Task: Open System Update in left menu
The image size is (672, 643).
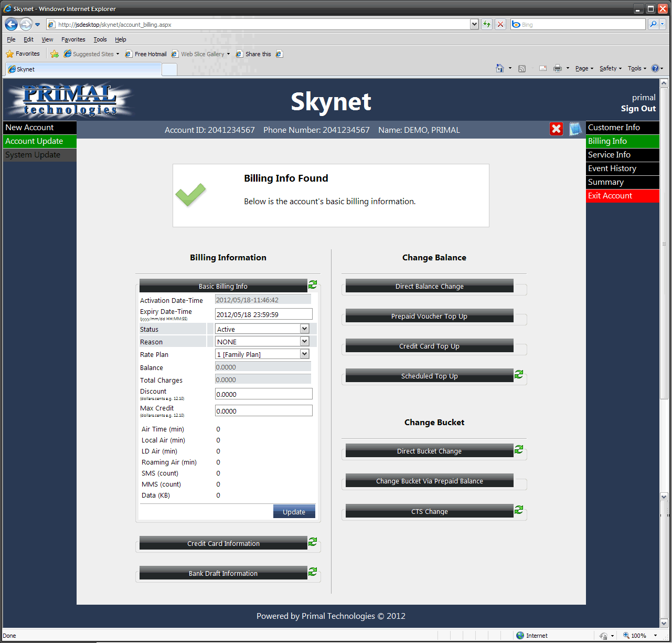Action: click(x=40, y=155)
